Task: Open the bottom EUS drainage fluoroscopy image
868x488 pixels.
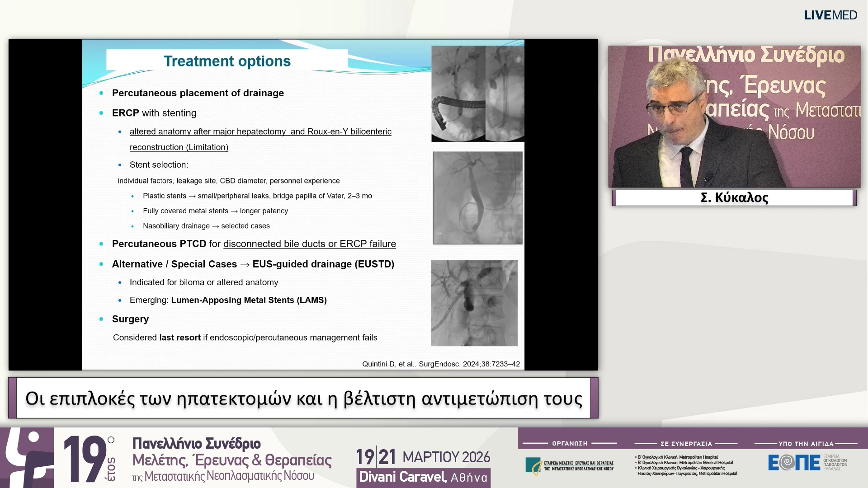Action: point(474,303)
